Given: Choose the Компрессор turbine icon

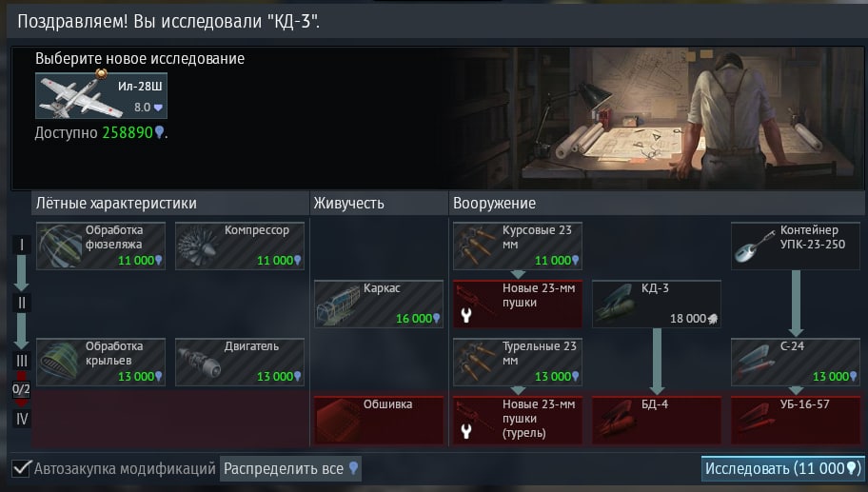Looking at the screenshot, I should [x=240, y=246].
